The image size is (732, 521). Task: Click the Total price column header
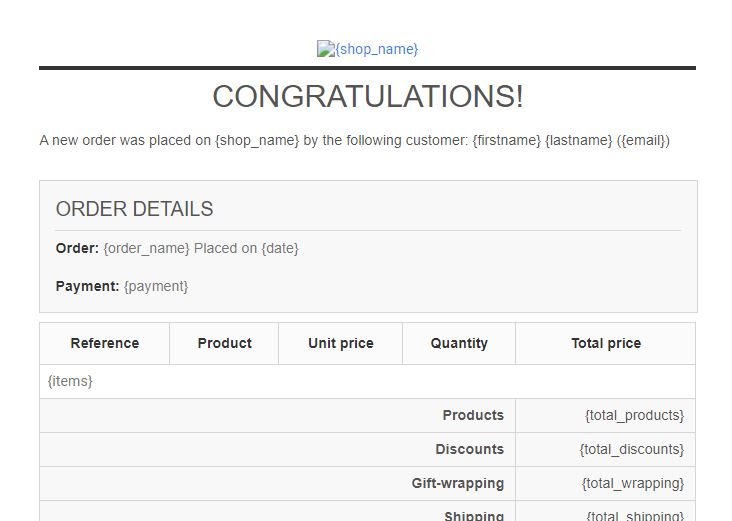click(x=606, y=343)
